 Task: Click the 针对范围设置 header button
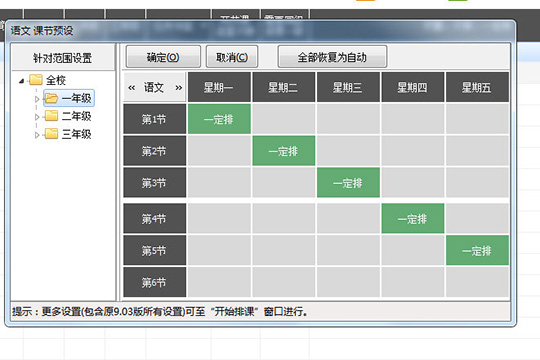pos(63,58)
